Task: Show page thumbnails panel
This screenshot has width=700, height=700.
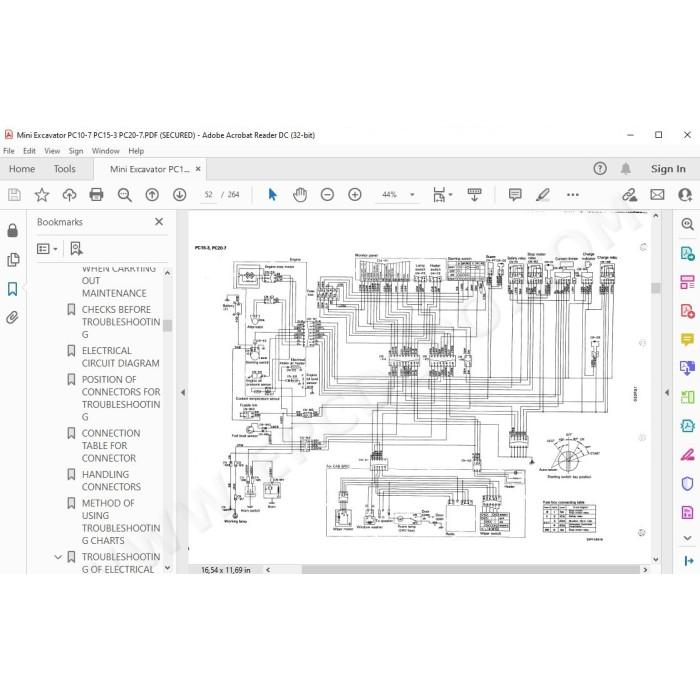Action: (13, 259)
